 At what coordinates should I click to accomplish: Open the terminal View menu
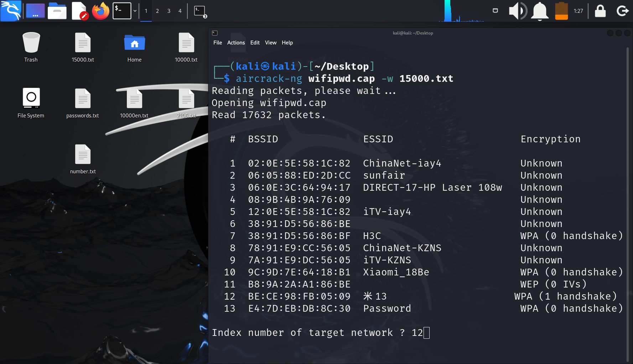coord(271,43)
